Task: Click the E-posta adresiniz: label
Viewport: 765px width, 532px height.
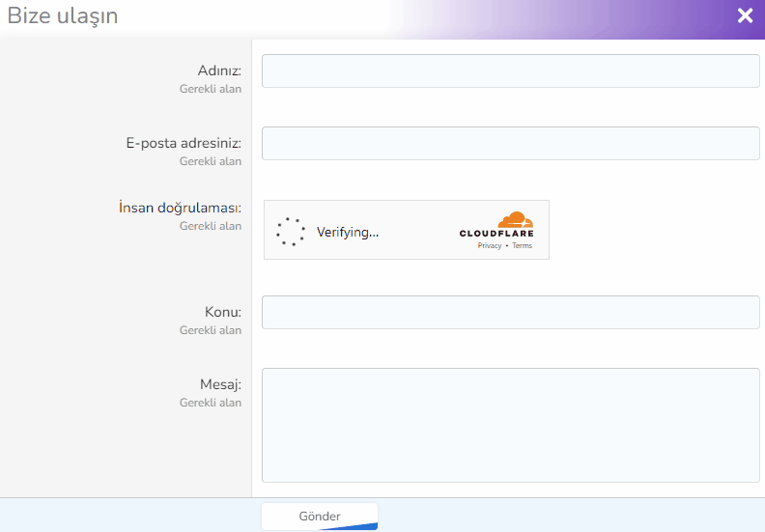Action: tap(183, 144)
